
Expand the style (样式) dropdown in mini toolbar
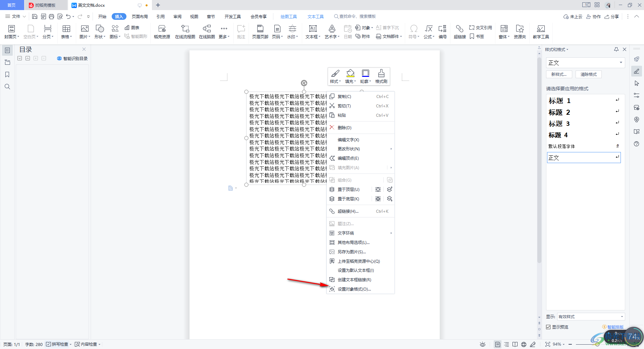[x=340, y=81]
